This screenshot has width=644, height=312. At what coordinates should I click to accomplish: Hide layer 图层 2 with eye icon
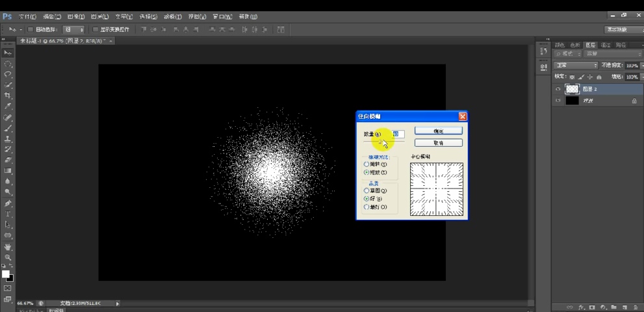coord(558,89)
